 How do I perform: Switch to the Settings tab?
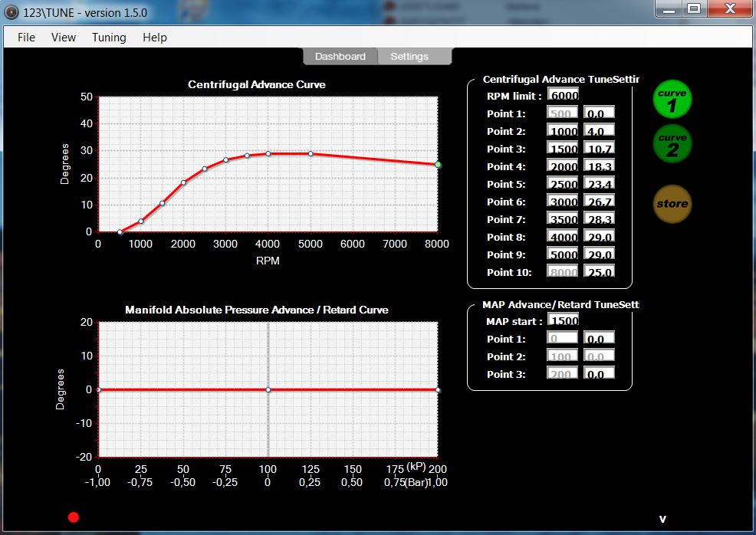coord(409,56)
